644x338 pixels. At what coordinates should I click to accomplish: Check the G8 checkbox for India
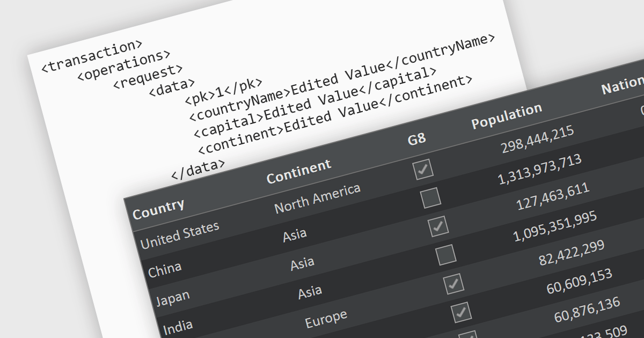pyautogui.click(x=447, y=254)
